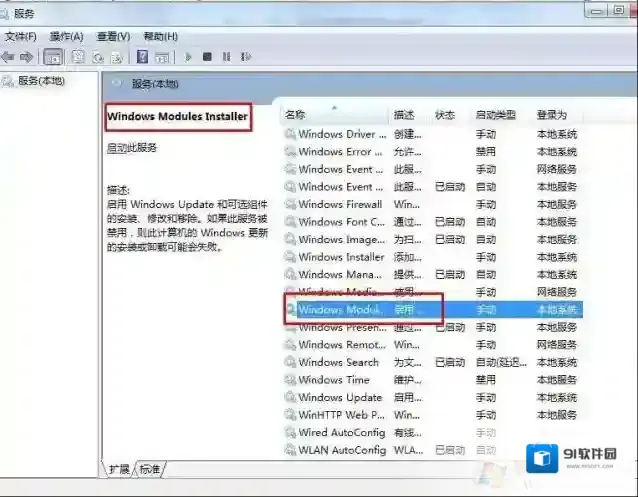Click the Export List toolbar icon
638x497 pixels.
[116, 57]
